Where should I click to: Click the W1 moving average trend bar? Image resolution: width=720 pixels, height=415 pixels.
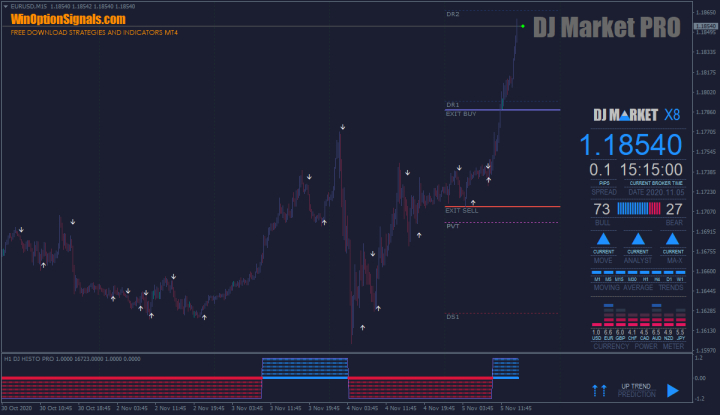(681, 272)
